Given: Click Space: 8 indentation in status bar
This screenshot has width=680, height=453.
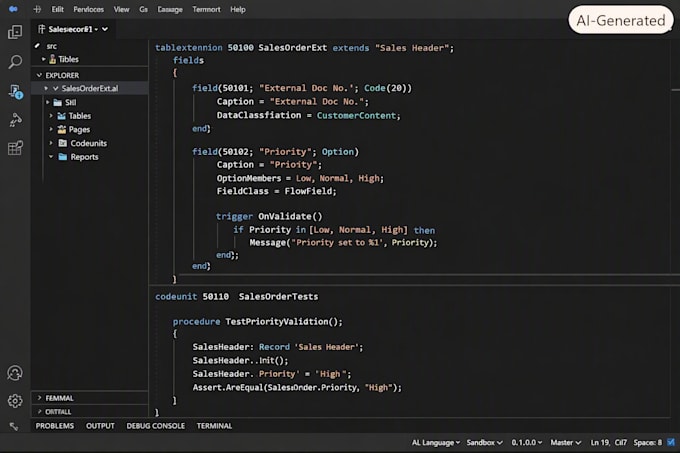Looking at the screenshot, I should point(647,442).
